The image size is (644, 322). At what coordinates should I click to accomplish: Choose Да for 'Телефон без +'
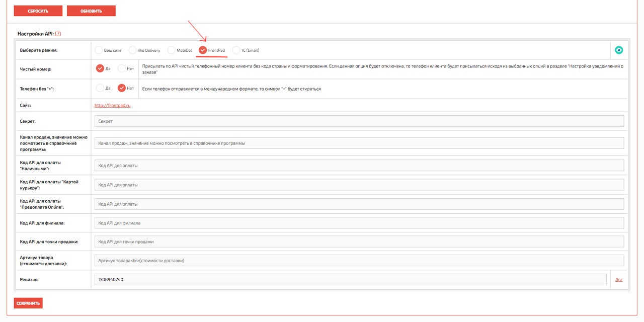click(100, 88)
